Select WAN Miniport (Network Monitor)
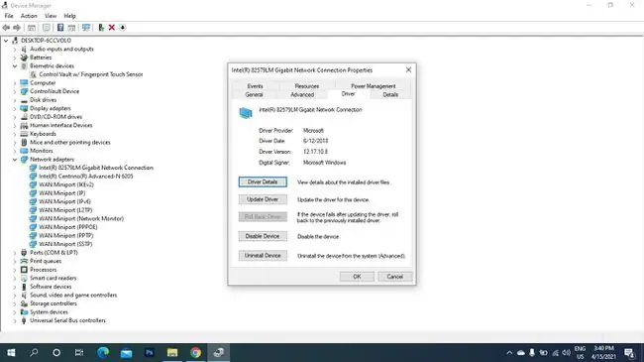644x362 pixels. tap(81, 218)
